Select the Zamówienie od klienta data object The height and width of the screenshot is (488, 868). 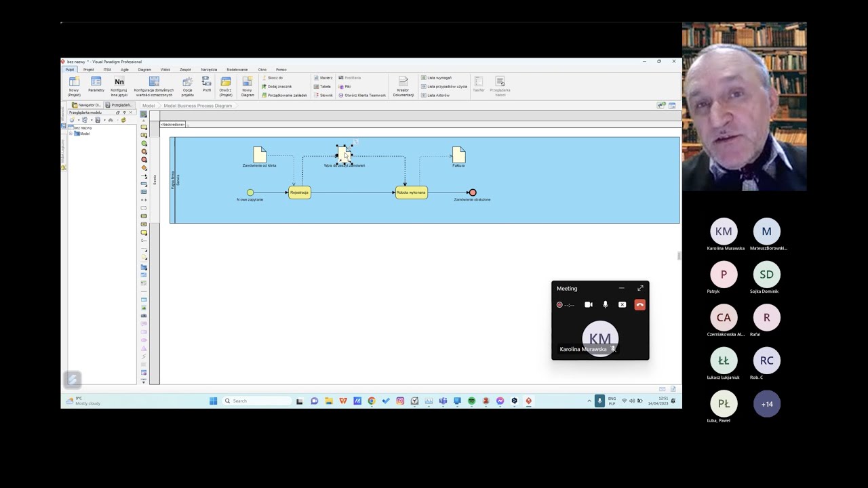click(x=260, y=155)
